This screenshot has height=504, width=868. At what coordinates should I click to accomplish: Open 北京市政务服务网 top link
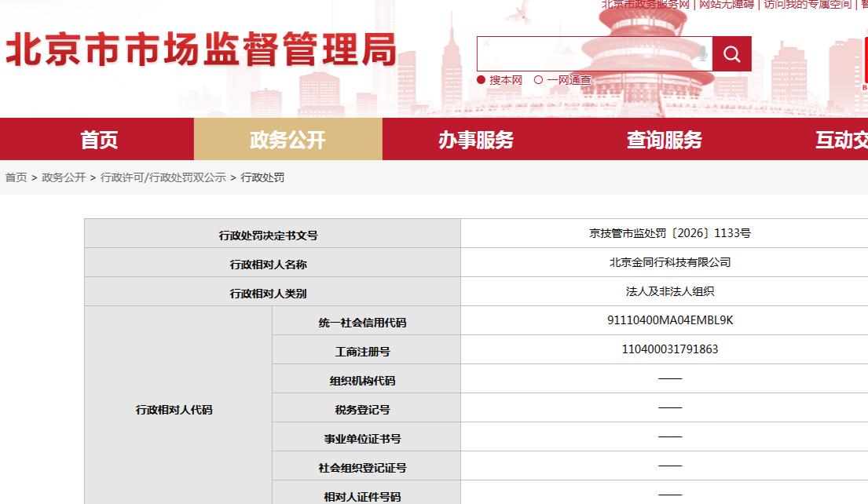click(646, 5)
